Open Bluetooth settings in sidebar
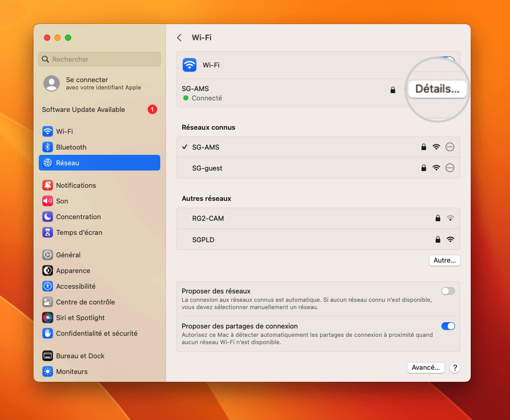This screenshot has width=510, height=420. point(99,147)
